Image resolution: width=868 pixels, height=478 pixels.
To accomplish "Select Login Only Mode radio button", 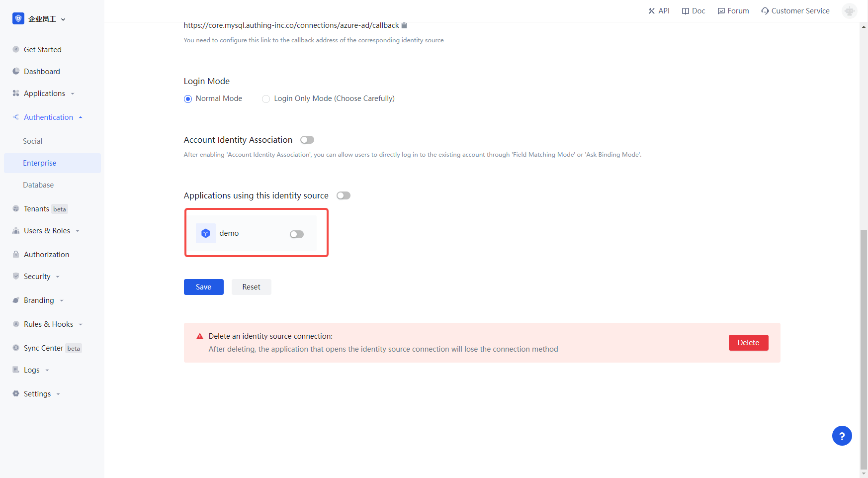I will [266, 99].
